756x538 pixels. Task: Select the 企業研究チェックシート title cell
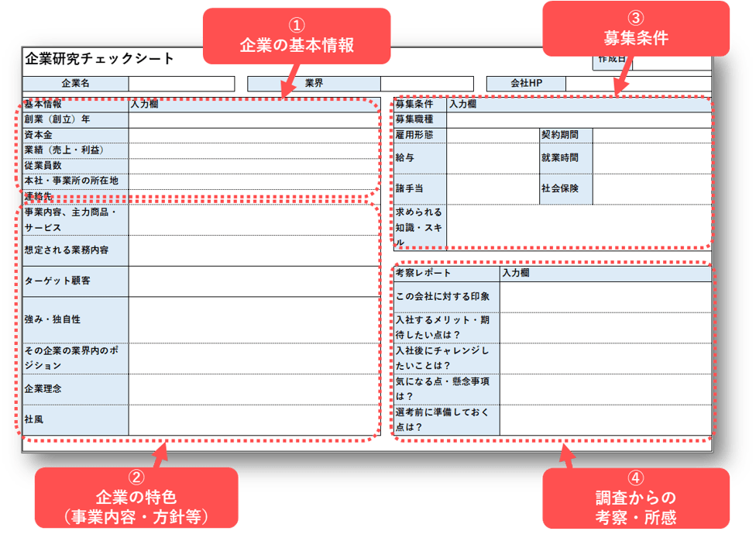point(99,59)
